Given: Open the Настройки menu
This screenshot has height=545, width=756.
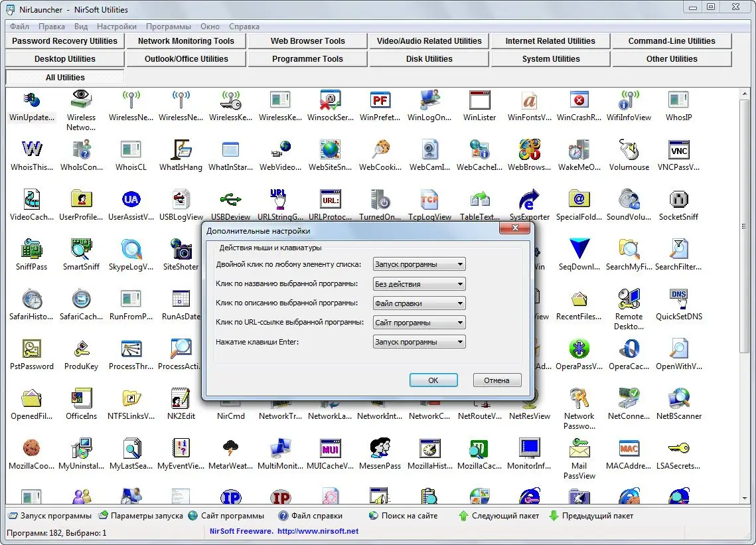Looking at the screenshot, I should pyautogui.click(x=117, y=27).
